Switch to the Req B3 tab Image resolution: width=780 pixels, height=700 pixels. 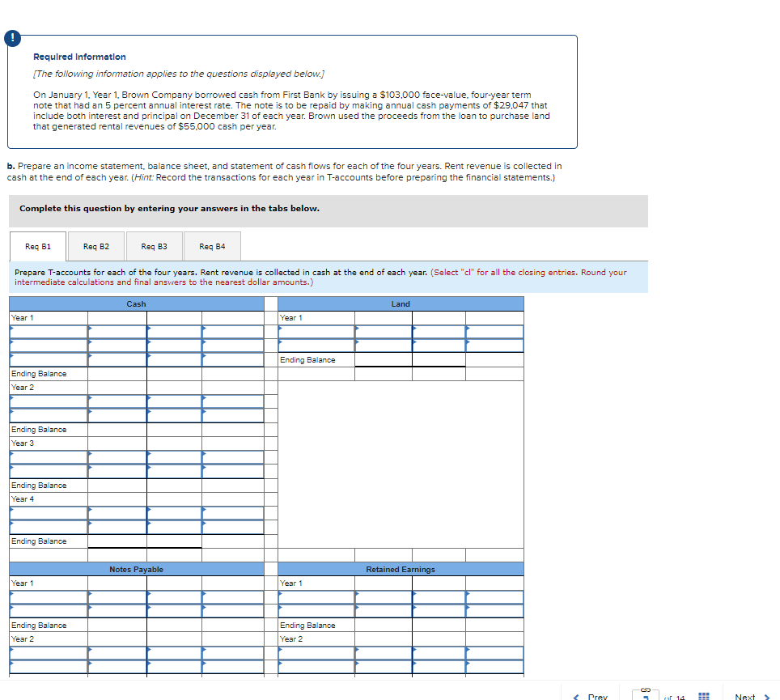(x=154, y=246)
